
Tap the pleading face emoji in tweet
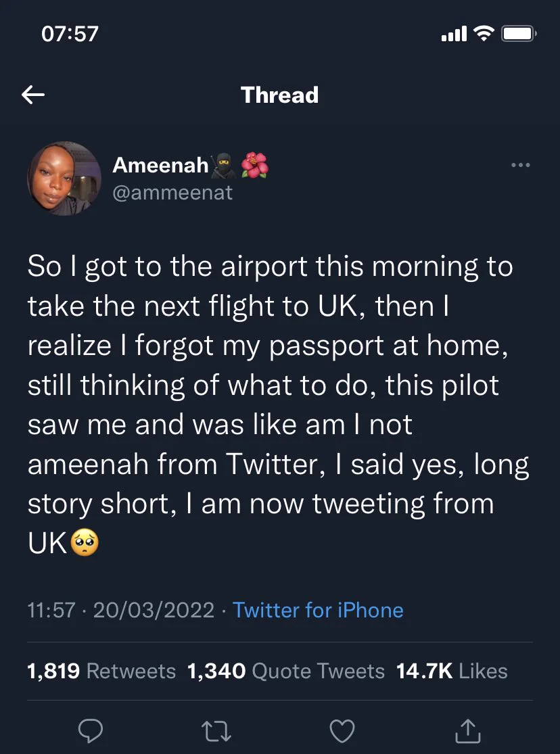[x=85, y=544]
